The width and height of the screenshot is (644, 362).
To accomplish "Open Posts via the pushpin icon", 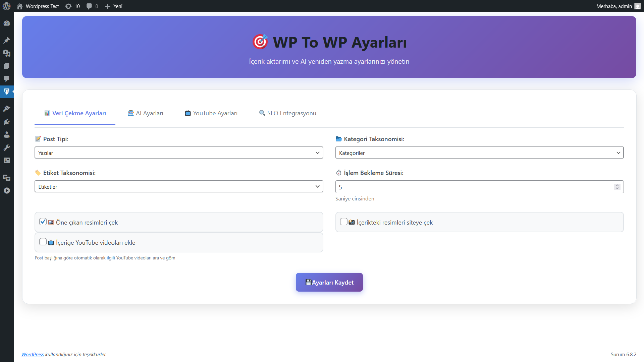I will click(7, 40).
